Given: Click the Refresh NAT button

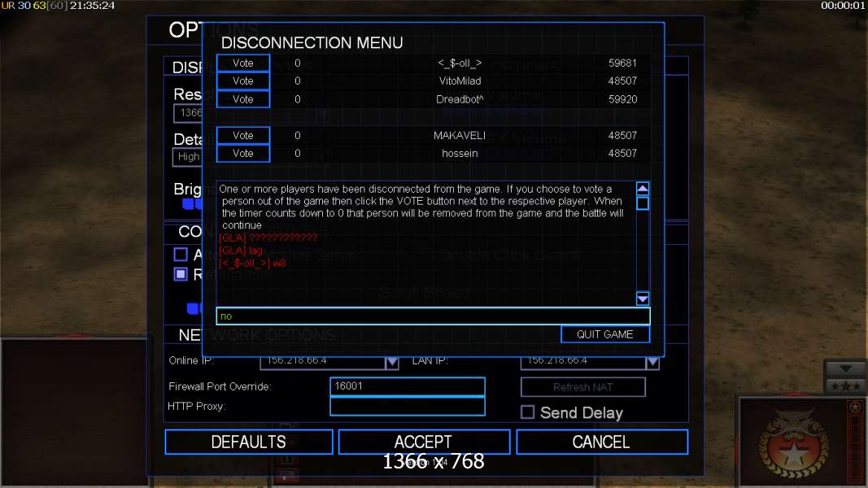Looking at the screenshot, I should tap(583, 387).
